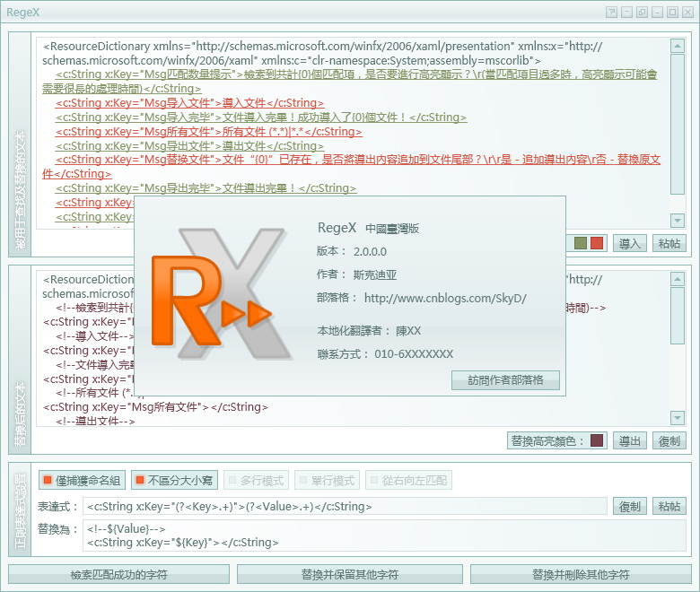The height and width of the screenshot is (592, 700).
Task: Click 替換并保留其他字符 button
Action: (x=350, y=574)
